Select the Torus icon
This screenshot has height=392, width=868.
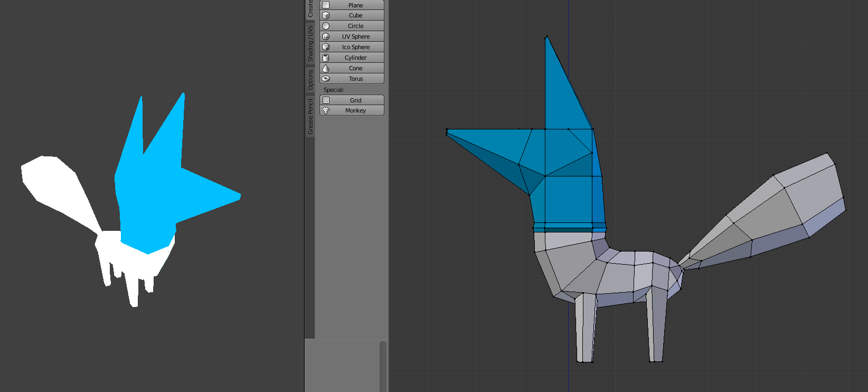(x=326, y=79)
